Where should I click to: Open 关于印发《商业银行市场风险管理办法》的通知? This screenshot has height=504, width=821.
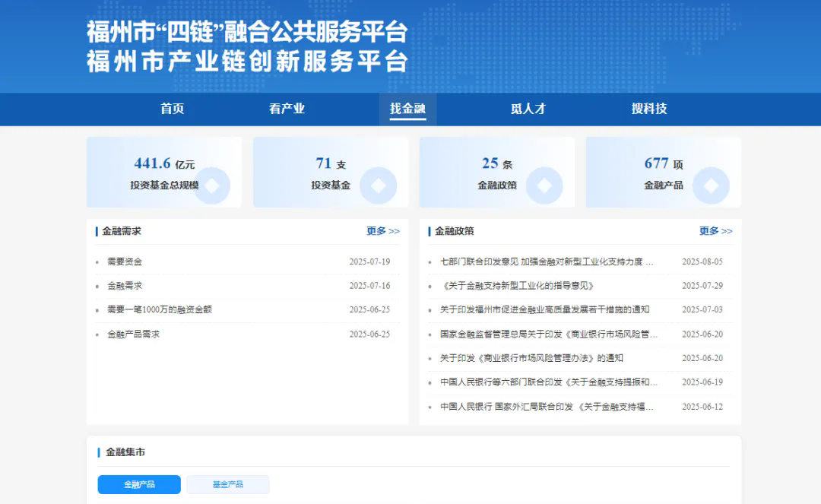click(x=531, y=358)
